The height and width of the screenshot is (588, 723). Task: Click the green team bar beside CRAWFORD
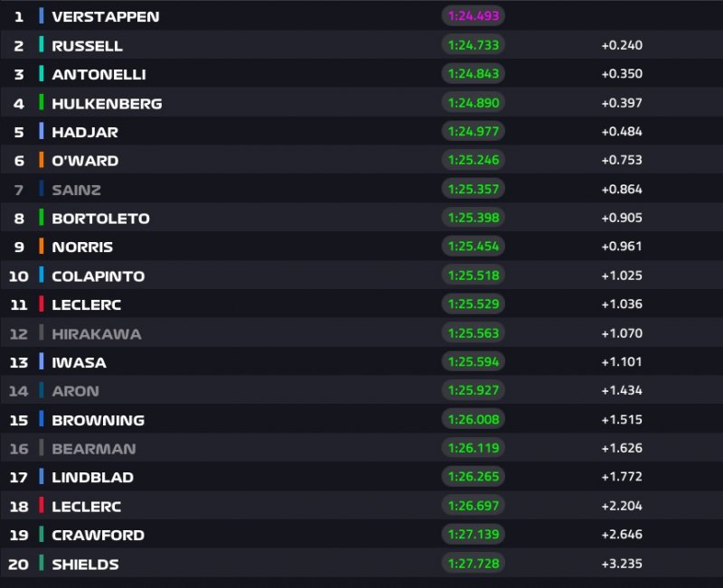42,535
